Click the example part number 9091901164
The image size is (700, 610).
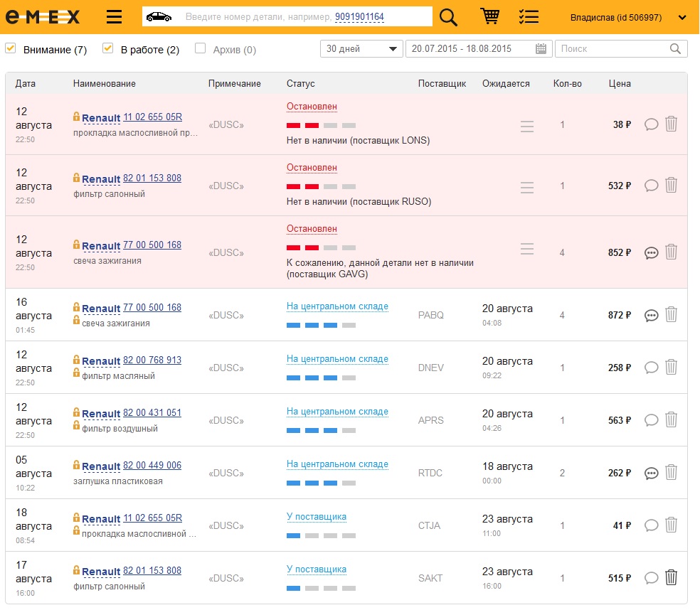click(359, 16)
